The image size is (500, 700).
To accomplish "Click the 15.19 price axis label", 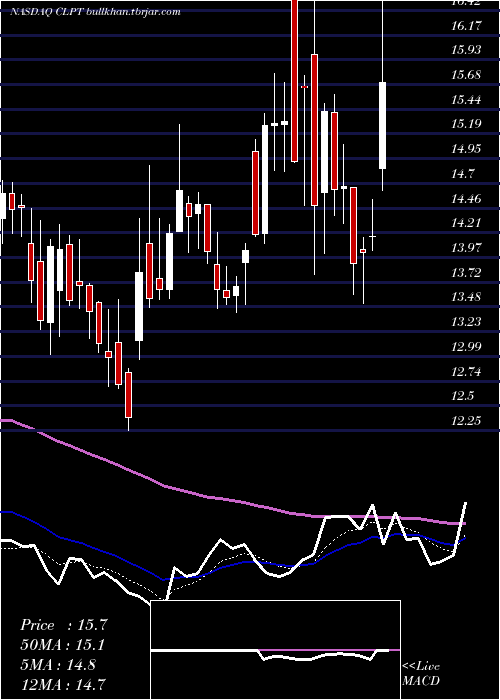I will point(466,124).
